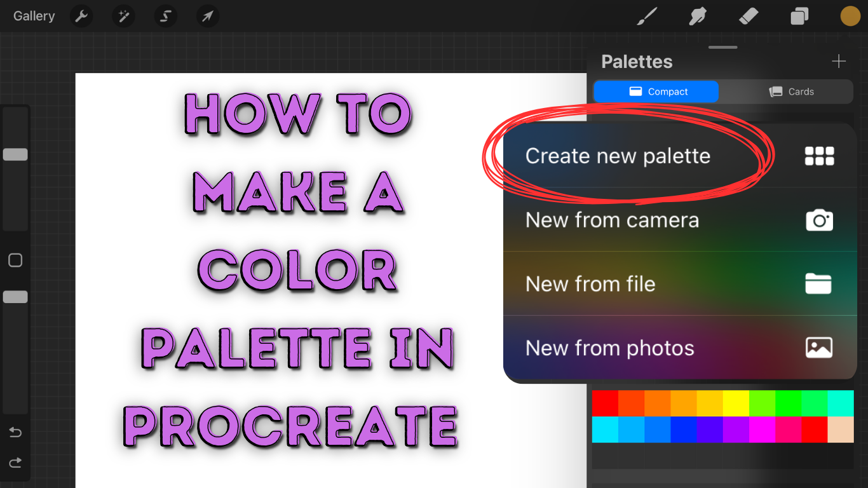This screenshot has height=488, width=868.
Task: Adjust the brush opacity slider
Action: tap(15, 297)
